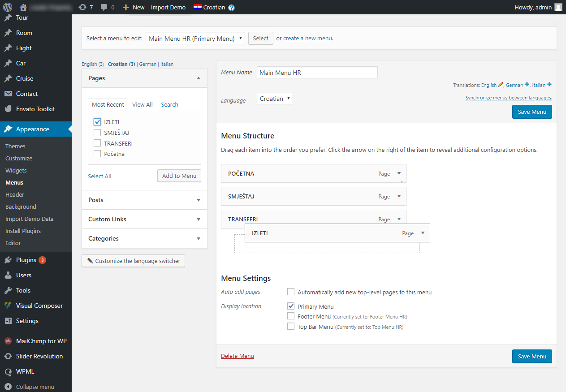Open Widgets in the Appearance submenu
The height and width of the screenshot is (392, 566).
click(x=16, y=170)
